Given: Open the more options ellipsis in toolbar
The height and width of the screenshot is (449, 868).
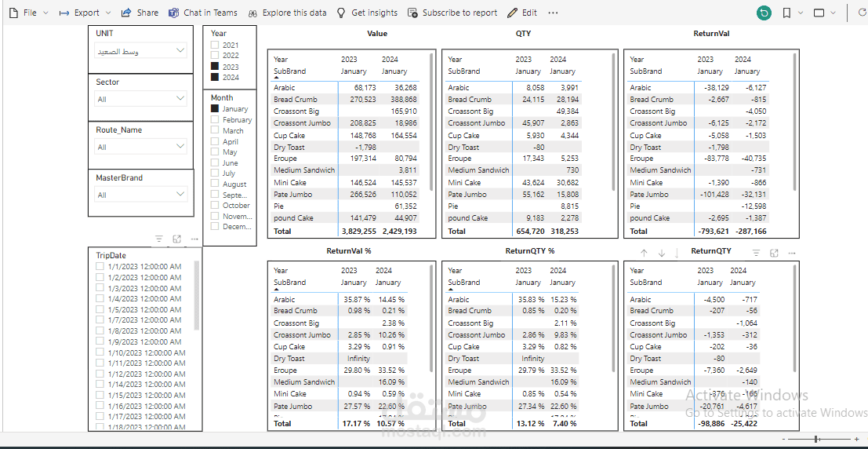Looking at the screenshot, I should pyautogui.click(x=553, y=13).
